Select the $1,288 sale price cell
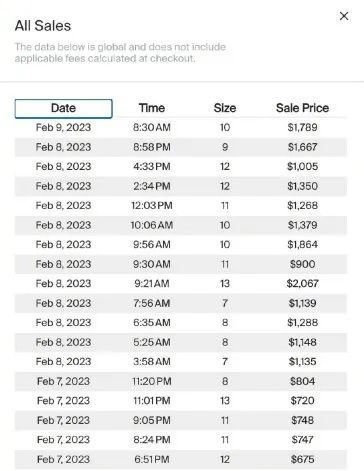This screenshot has height=471, width=364. [x=302, y=322]
